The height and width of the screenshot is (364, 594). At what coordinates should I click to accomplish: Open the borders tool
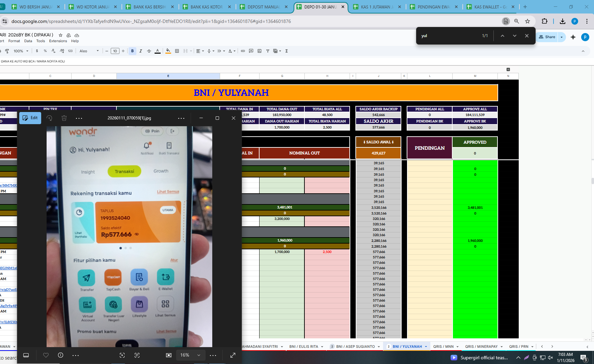pos(177,51)
